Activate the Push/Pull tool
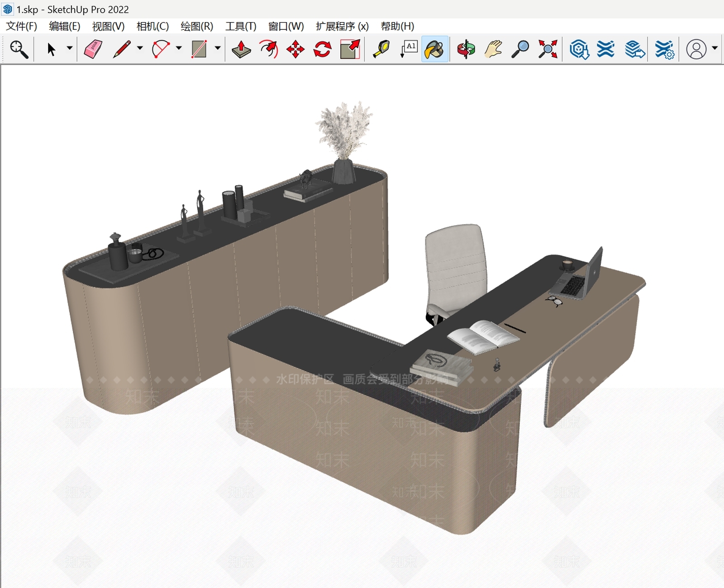724x588 pixels. click(x=241, y=49)
